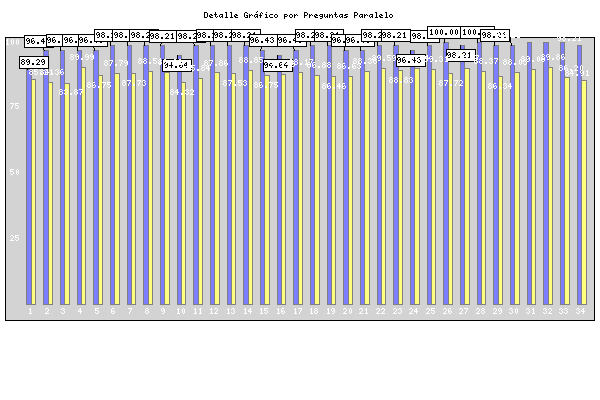Image resolution: width=600 pixels, height=400 pixels.
Task: Click the blue bar for question 7
Action: [x=129, y=175]
